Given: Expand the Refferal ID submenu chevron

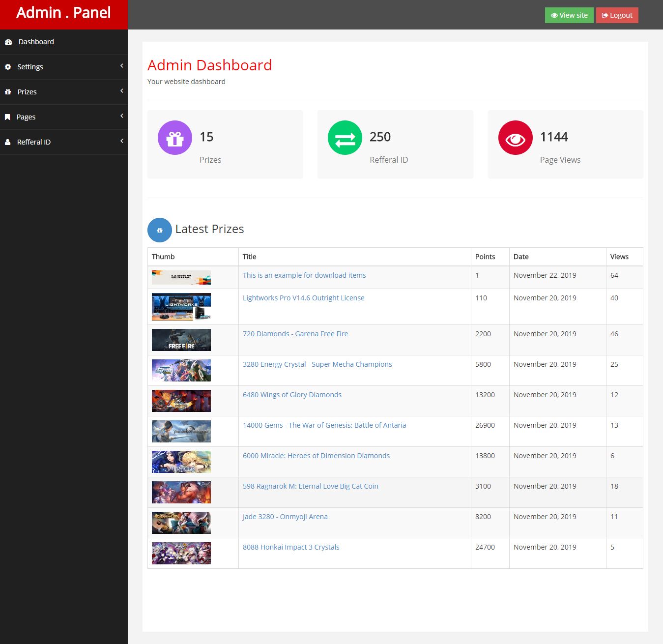Looking at the screenshot, I should point(121,141).
